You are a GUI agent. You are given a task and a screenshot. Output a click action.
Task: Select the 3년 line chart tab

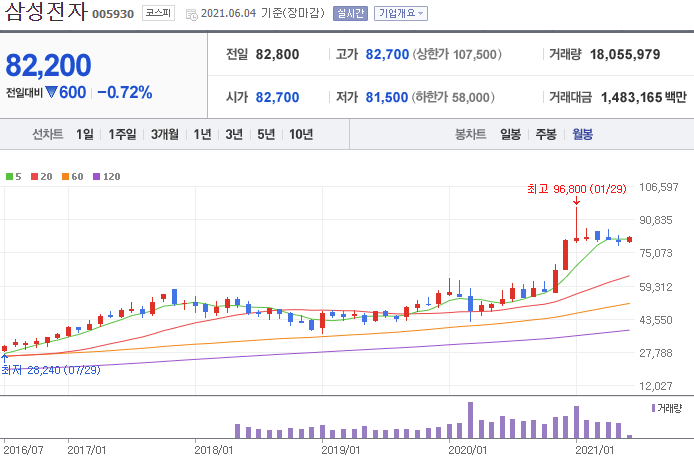click(x=234, y=134)
